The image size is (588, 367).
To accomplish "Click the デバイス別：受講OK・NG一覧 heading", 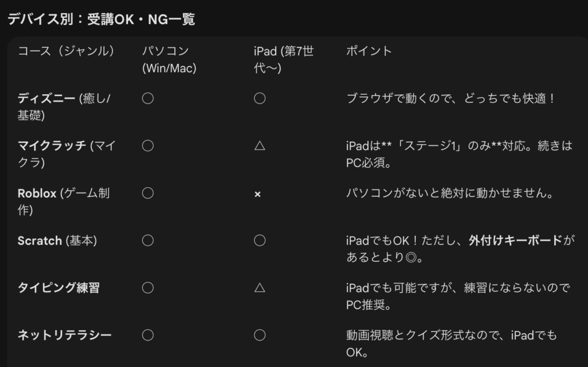I will (x=101, y=20).
